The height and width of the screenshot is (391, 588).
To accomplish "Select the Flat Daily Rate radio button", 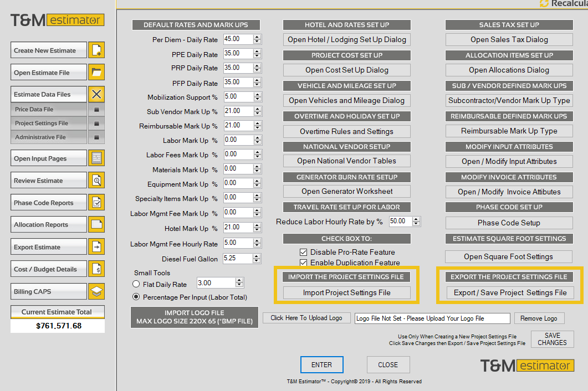I will [136, 284].
